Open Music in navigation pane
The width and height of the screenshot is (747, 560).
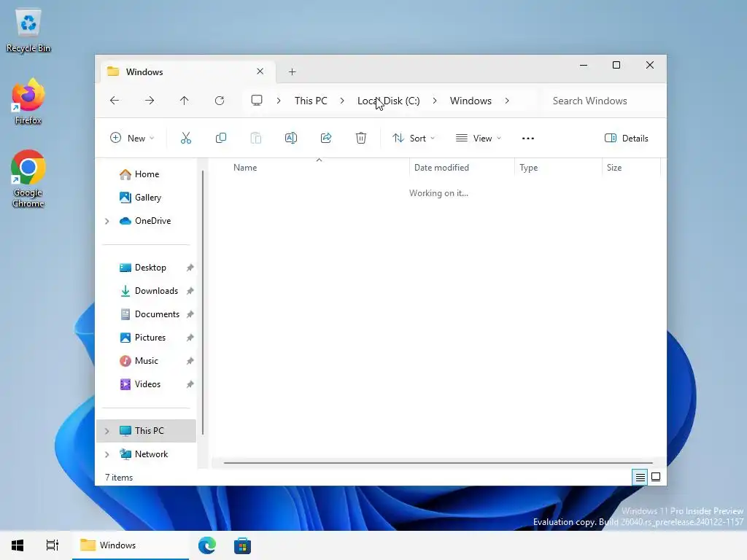(146, 361)
